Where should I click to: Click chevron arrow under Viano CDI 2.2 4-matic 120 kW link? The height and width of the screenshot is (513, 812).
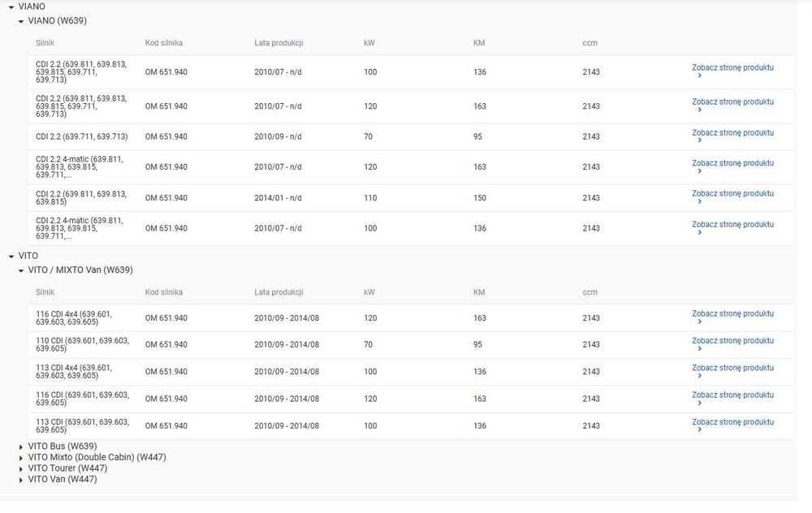pos(700,170)
